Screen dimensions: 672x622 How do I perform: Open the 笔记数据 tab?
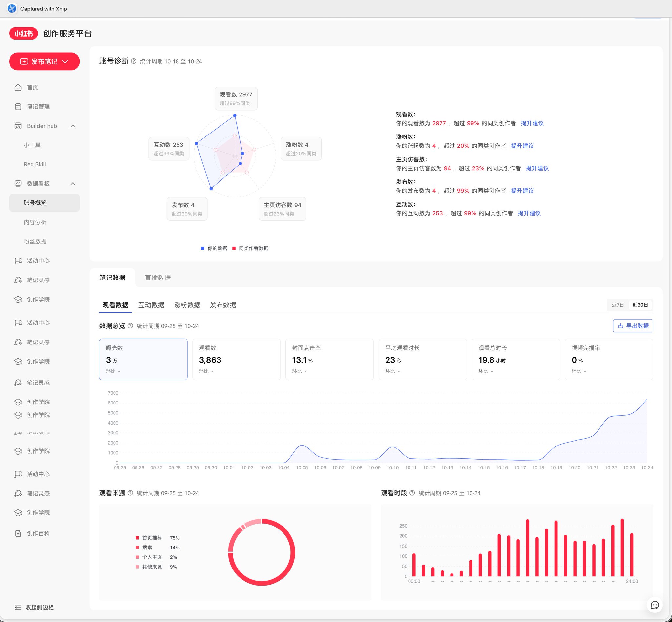pyautogui.click(x=112, y=278)
